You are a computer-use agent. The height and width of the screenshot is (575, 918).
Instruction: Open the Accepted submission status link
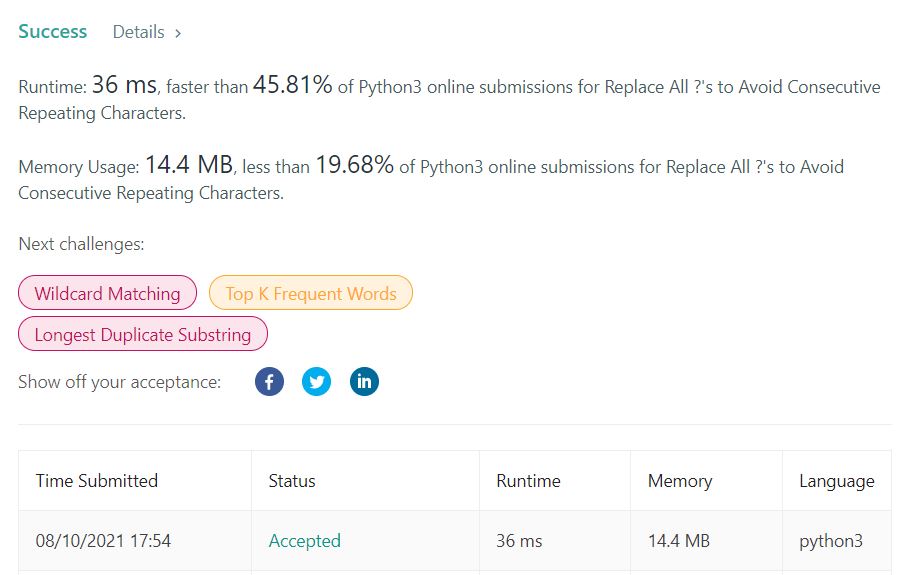(x=305, y=541)
